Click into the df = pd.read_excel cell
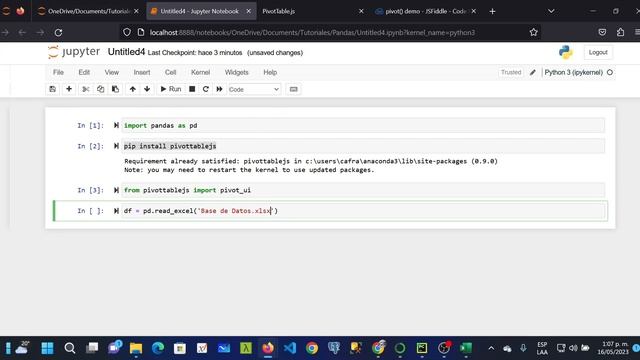 [363, 211]
